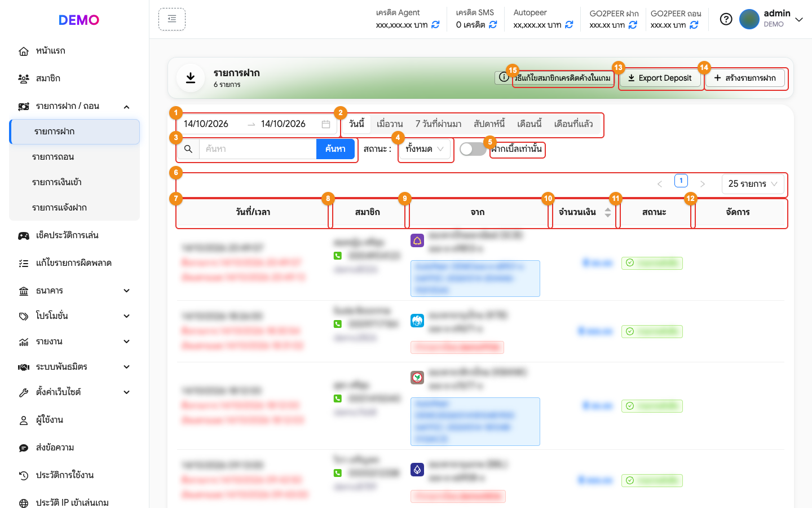This screenshot has height=508, width=812.
Task: Click the calendar icon in date range
Action: pyautogui.click(x=326, y=124)
